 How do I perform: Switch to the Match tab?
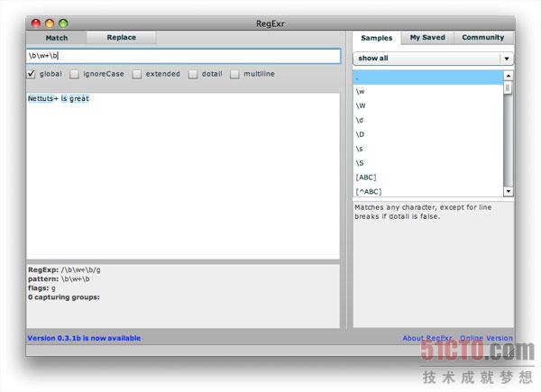(x=57, y=38)
